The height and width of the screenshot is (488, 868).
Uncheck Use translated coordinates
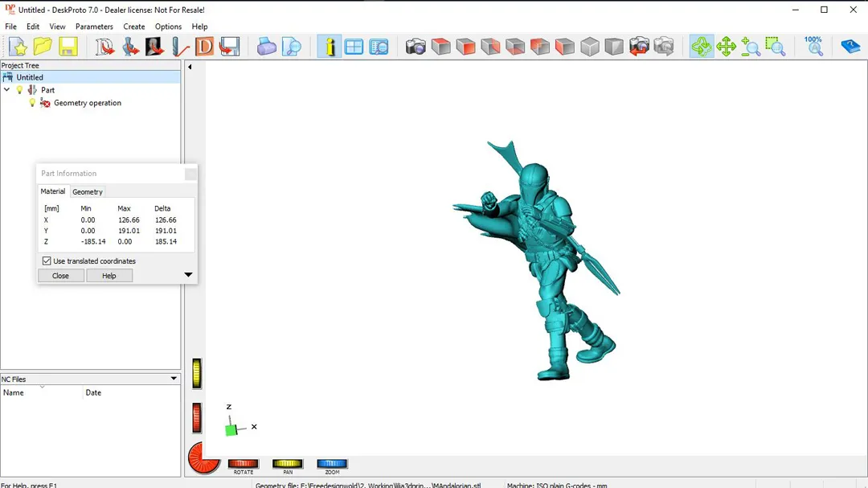pos(47,261)
